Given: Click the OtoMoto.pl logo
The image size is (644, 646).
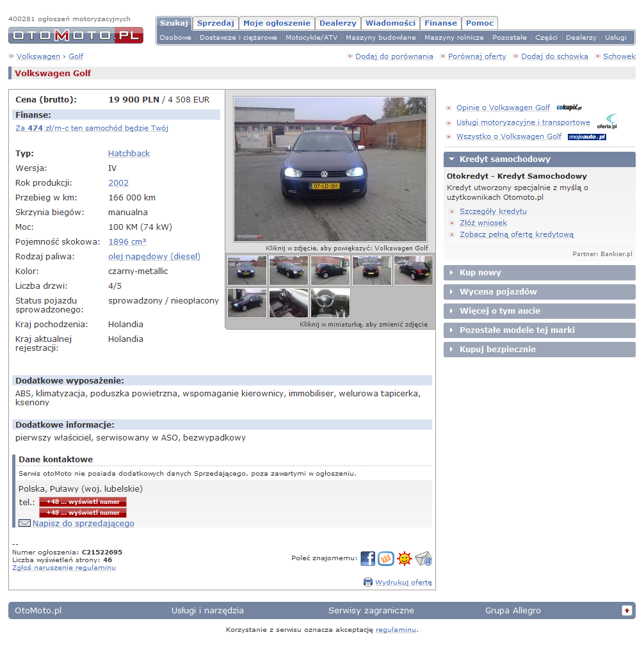Looking at the screenshot, I should (76, 35).
